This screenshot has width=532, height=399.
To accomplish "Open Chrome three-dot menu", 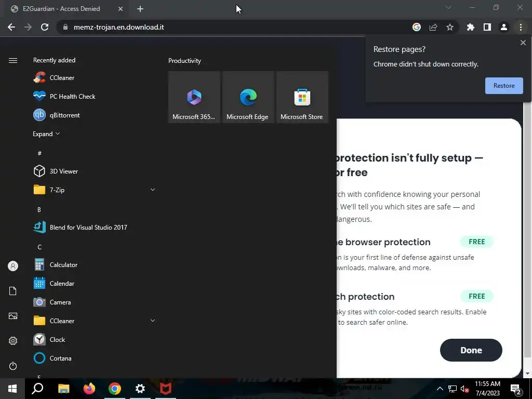I will [521, 27].
